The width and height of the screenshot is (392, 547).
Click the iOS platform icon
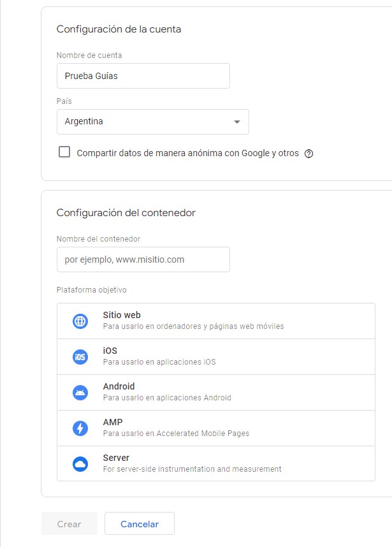pyautogui.click(x=80, y=357)
